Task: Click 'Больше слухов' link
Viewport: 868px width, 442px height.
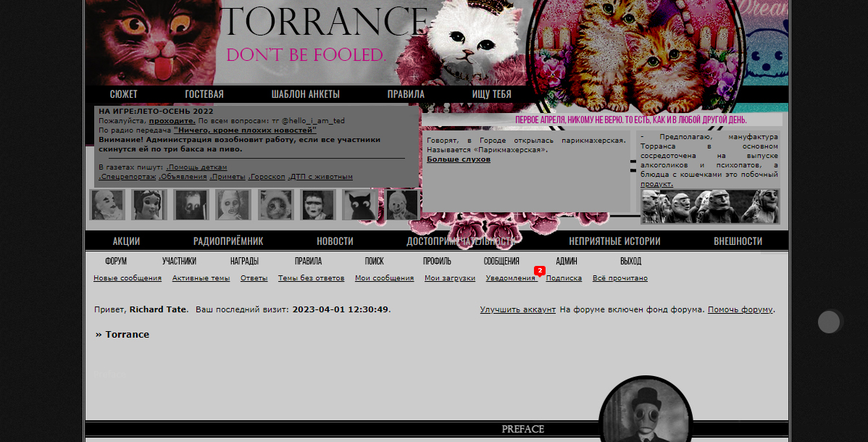Action: (x=459, y=159)
